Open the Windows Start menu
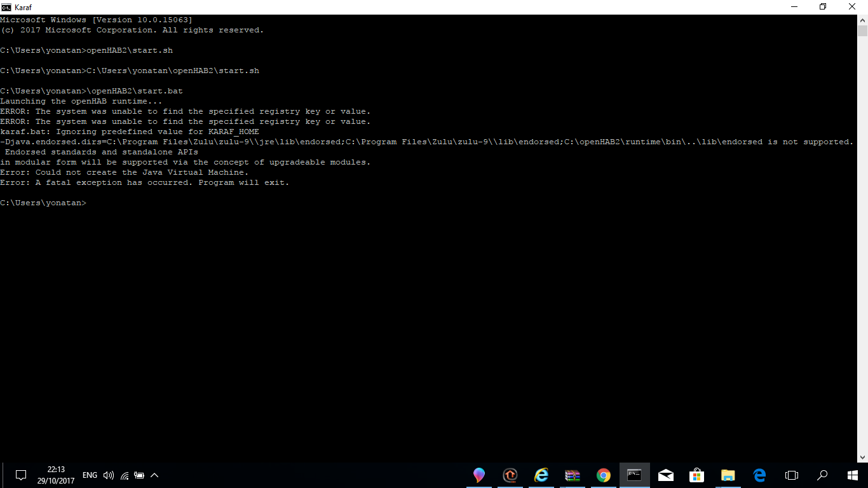This screenshot has height=488, width=868. point(853,475)
